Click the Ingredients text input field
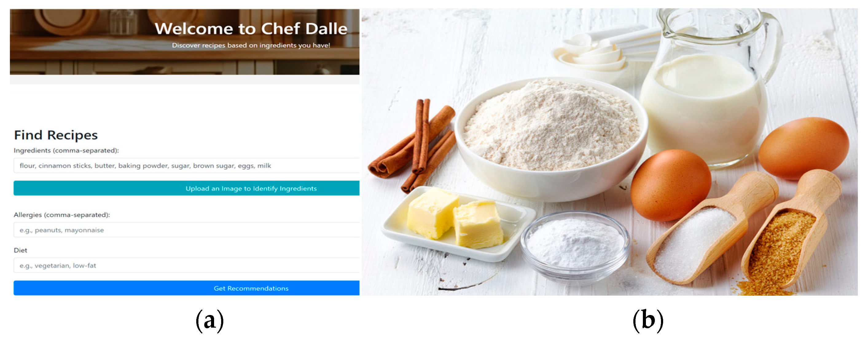Viewport: 868px width, 339px height. [x=186, y=166]
